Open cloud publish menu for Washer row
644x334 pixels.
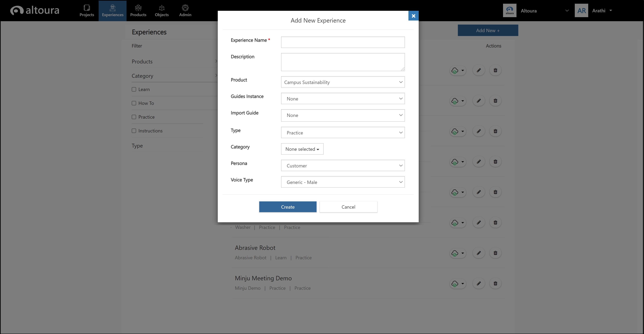[x=458, y=223]
